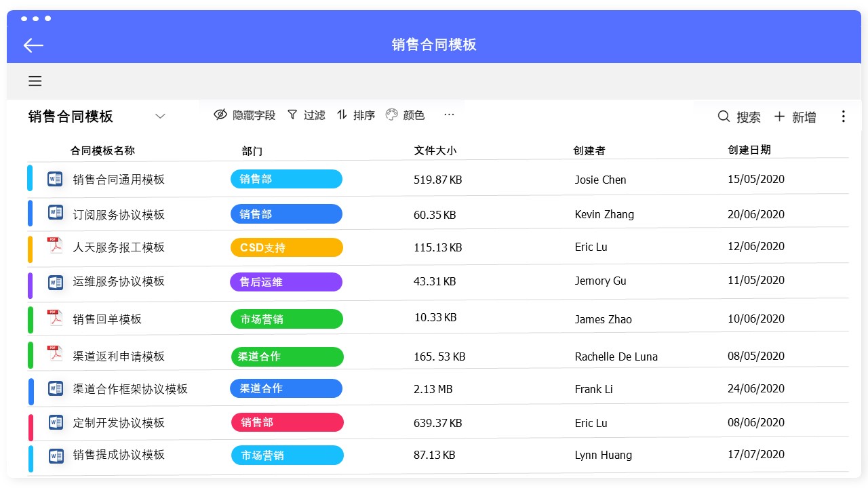Open the vertical three-dot options menu
This screenshot has height=488, width=868.
843,117
